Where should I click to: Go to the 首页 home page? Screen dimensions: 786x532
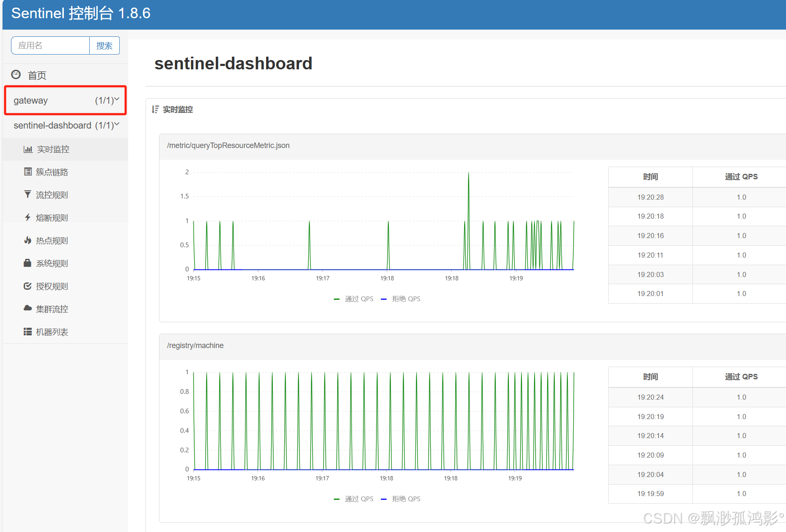coord(36,75)
